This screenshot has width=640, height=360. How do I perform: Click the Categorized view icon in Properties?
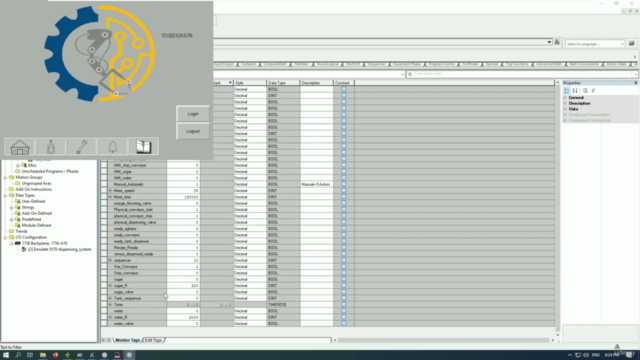tap(567, 91)
